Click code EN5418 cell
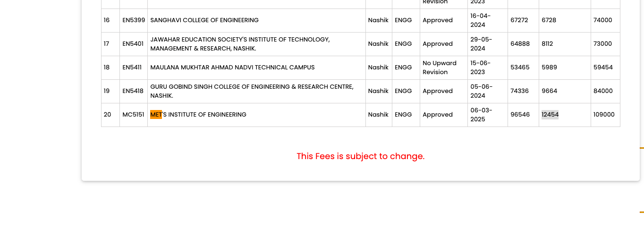 [x=134, y=92]
